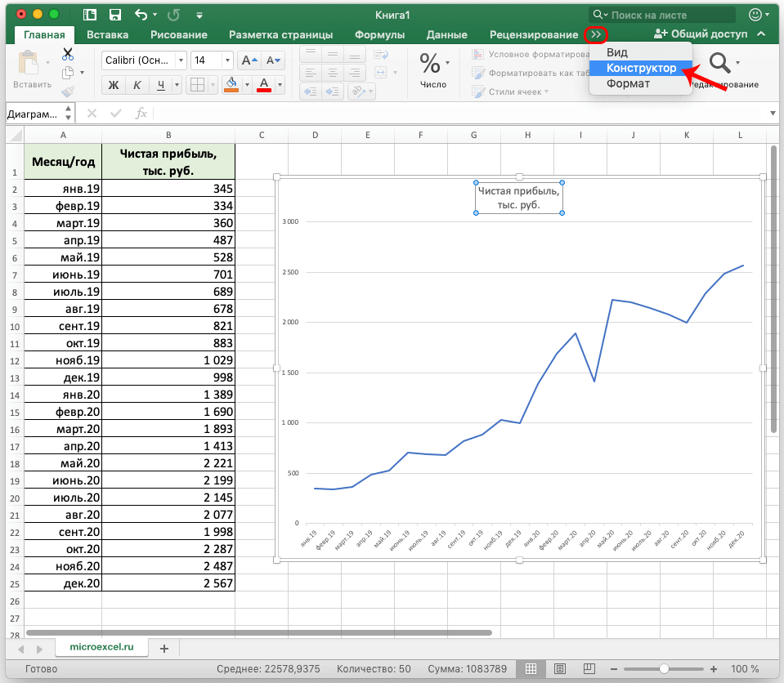Viewport: 784px width, 683px height.
Task: Open the Вставка tab
Action: click(x=107, y=34)
